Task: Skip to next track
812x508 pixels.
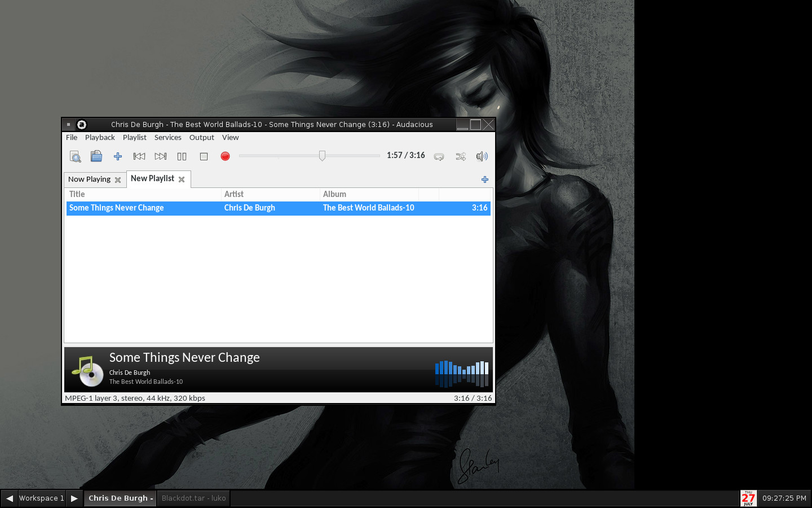Action: [x=161, y=156]
